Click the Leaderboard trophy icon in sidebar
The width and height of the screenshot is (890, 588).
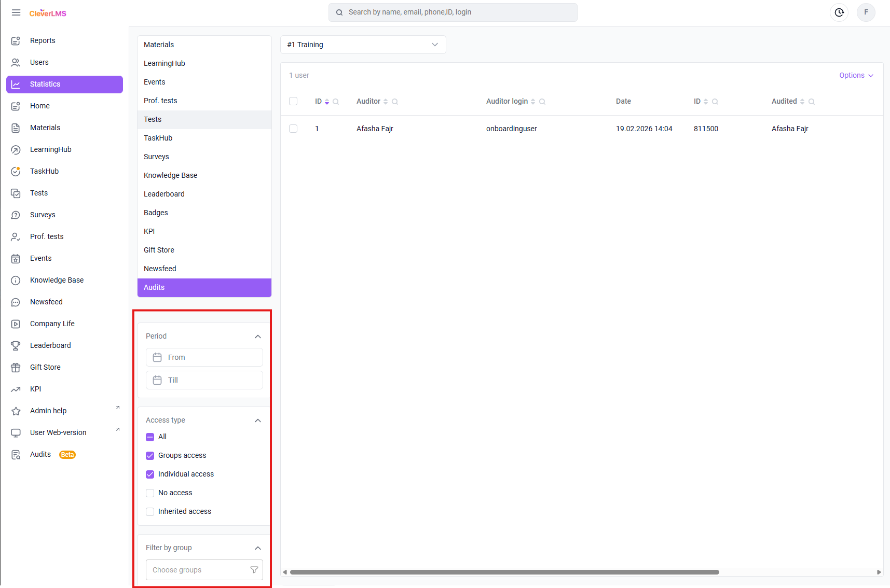(16, 345)
